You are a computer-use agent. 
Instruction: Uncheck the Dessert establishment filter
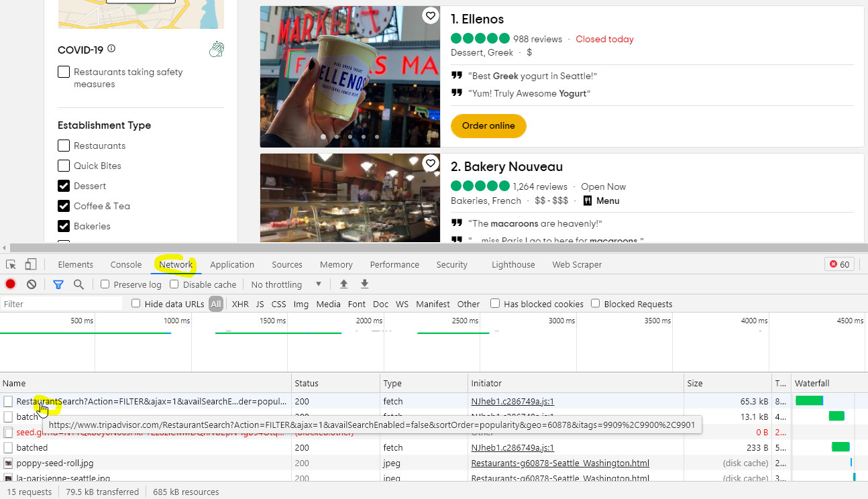[64, 186]
